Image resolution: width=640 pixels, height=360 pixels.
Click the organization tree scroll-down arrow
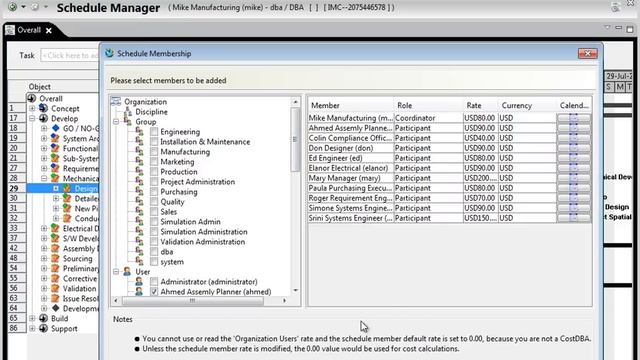tap(295, 290)
